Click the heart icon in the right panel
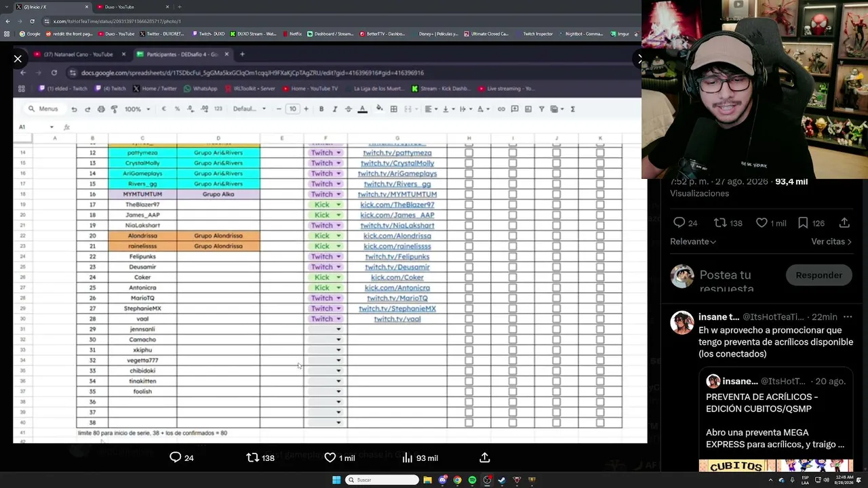Image resolution: width=868 pixels, height=488 pixels. point(762,222)
